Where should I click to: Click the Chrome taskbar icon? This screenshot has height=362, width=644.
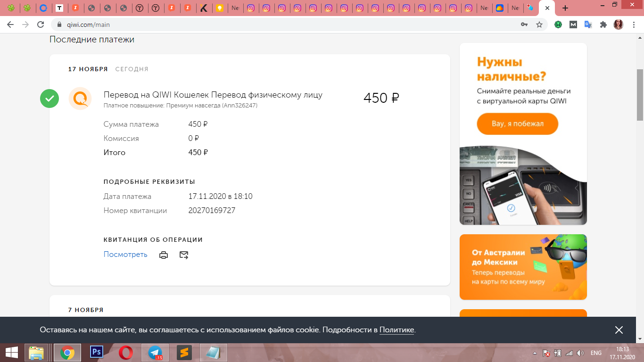coord(67,353)
